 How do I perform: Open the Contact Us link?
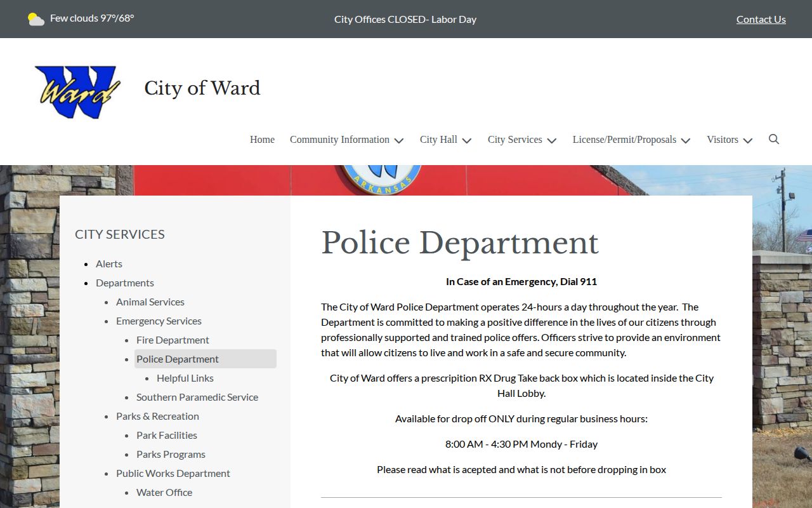coord(761,19)
